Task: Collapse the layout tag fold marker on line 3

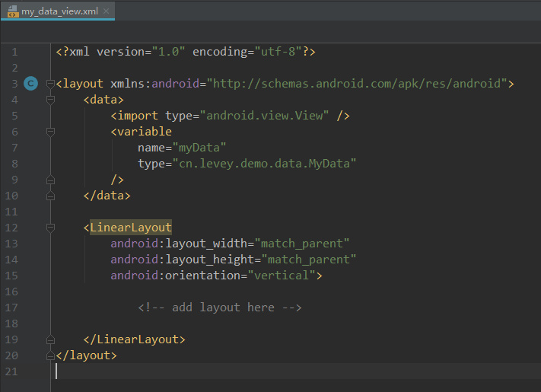Action: tap(50, 84)
